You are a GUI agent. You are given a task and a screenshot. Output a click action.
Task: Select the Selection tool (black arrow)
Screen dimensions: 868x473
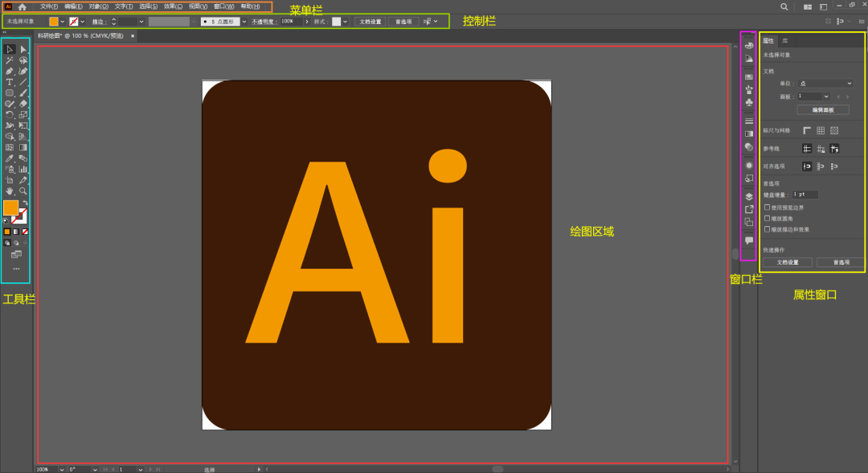10,49
